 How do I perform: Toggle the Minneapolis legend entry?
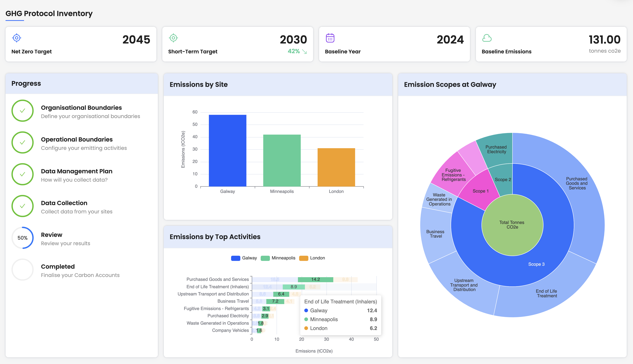(278, 258)
